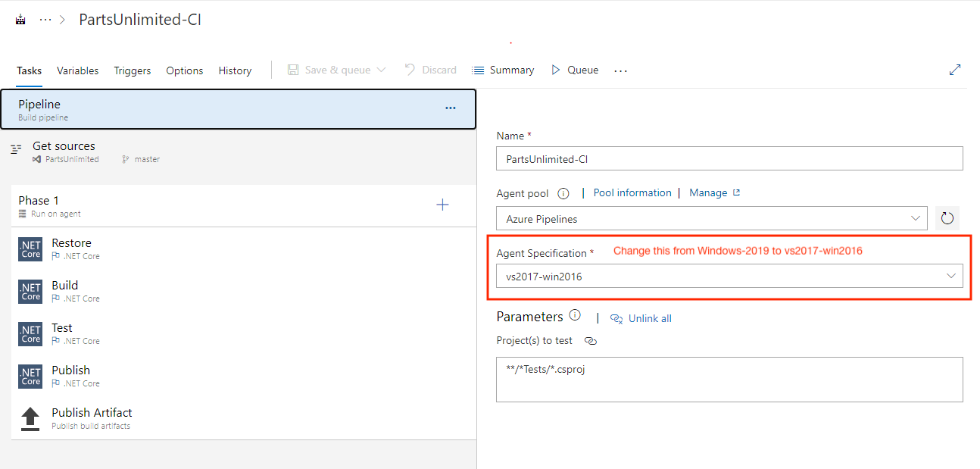
Task: Open the Agent pool info tooltip
Action: 562,193
